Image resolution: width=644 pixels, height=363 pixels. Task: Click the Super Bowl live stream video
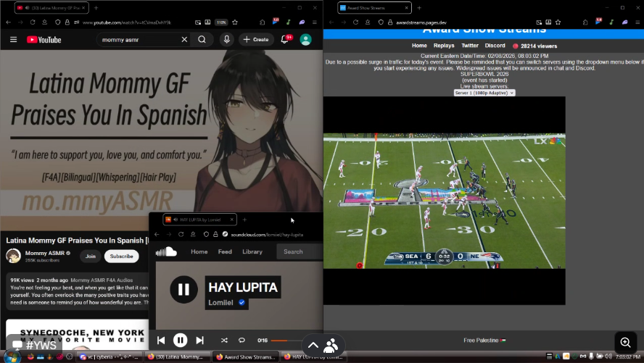click(x=445, y=201)
